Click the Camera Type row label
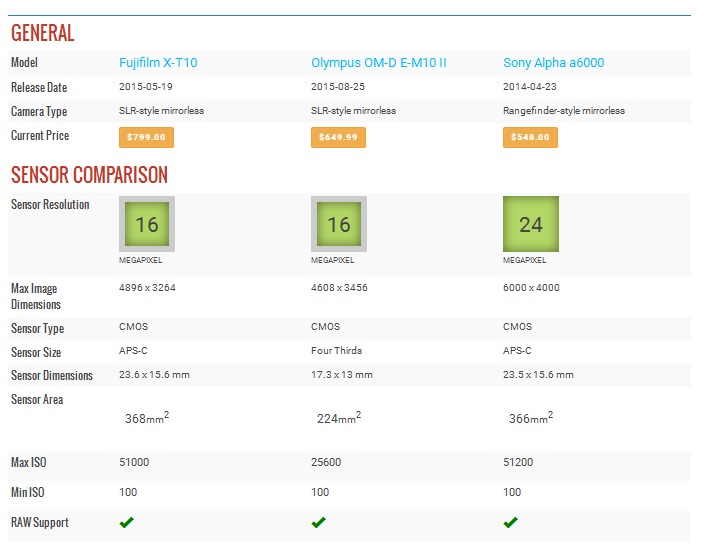Image resolution: width=713 pixels, height=549 pixels. coord(39,112)
